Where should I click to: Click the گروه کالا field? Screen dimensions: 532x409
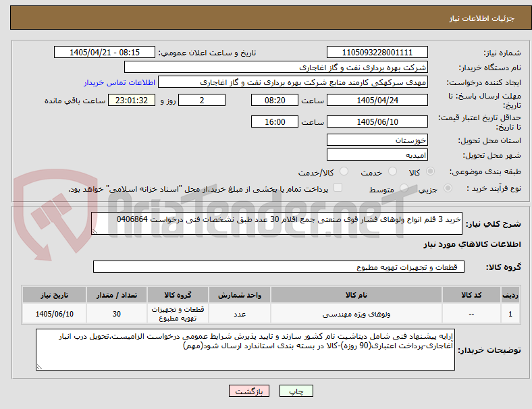tap(279, 267)
